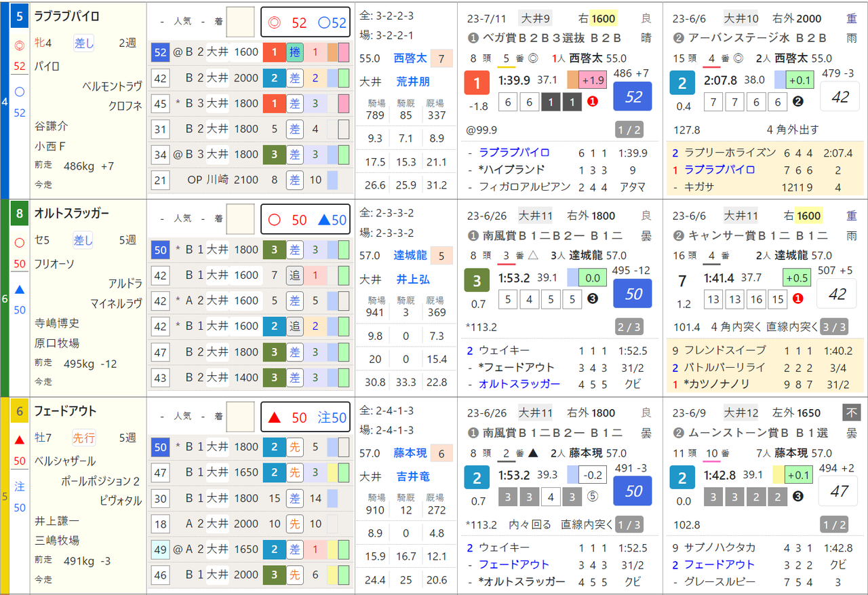Screen dimensions: 868x595
Task: Click the empty finish box in ラブラブパイロ's row
Action: [240, 22]
